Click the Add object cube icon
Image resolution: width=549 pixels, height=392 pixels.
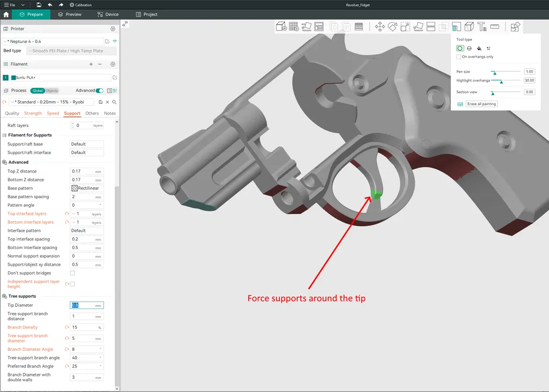pyautogui.click(x=281, y=27)
